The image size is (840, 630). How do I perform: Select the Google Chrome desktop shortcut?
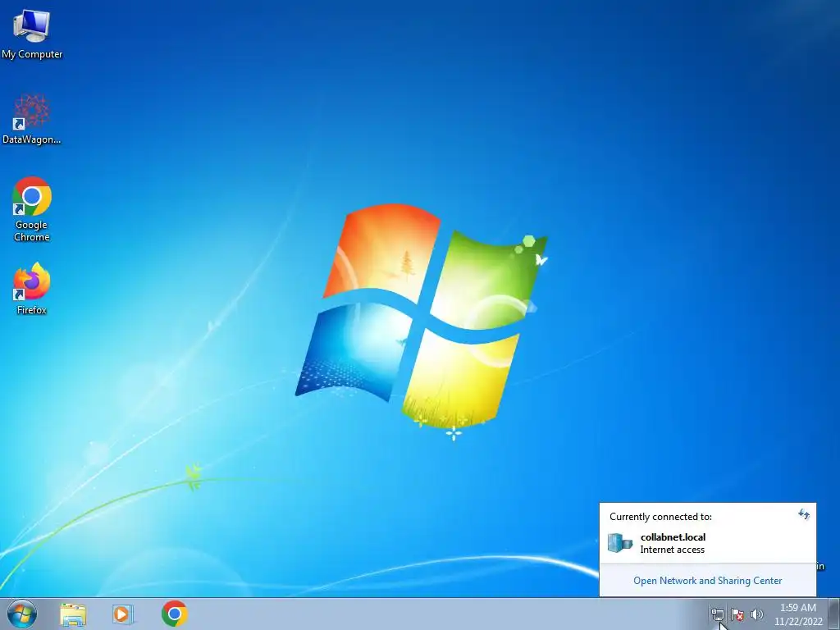click(32, 209)
